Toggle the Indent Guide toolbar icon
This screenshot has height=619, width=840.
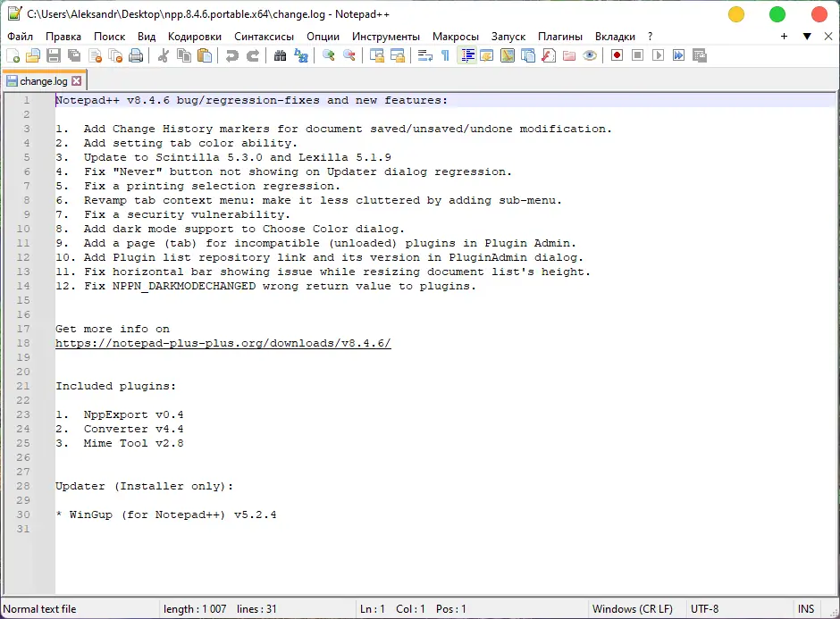click(467, 55)
